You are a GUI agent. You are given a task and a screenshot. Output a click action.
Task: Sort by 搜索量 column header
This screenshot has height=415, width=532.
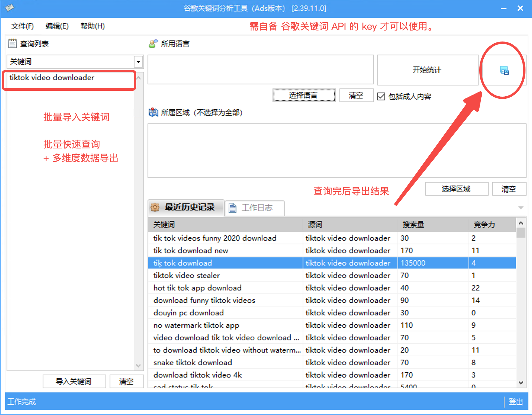tap(433, 224)
